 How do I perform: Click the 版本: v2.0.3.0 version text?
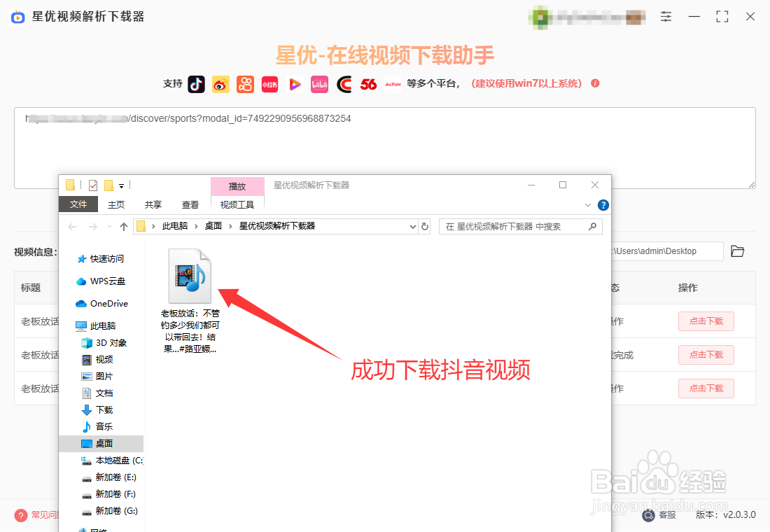coord(726,514)
